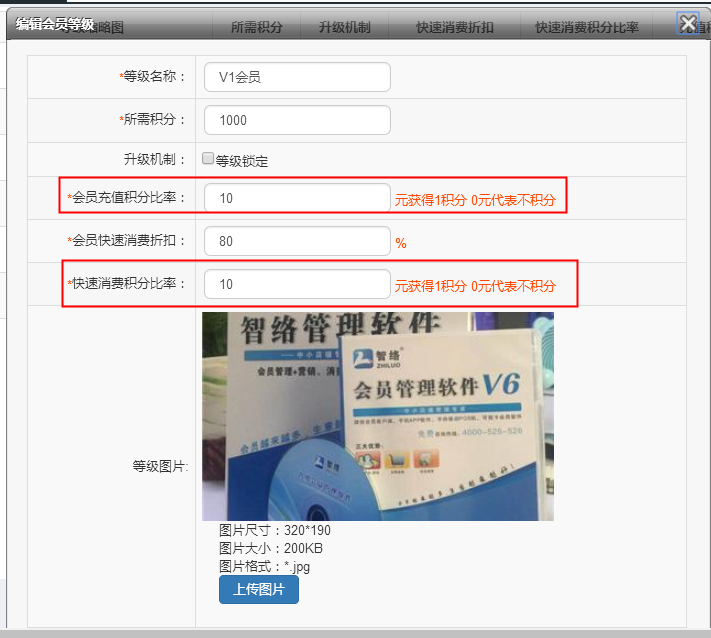This screenshot has width=711, height=638.
Task: Click the 上传图片 button
Action: point(258,589)
